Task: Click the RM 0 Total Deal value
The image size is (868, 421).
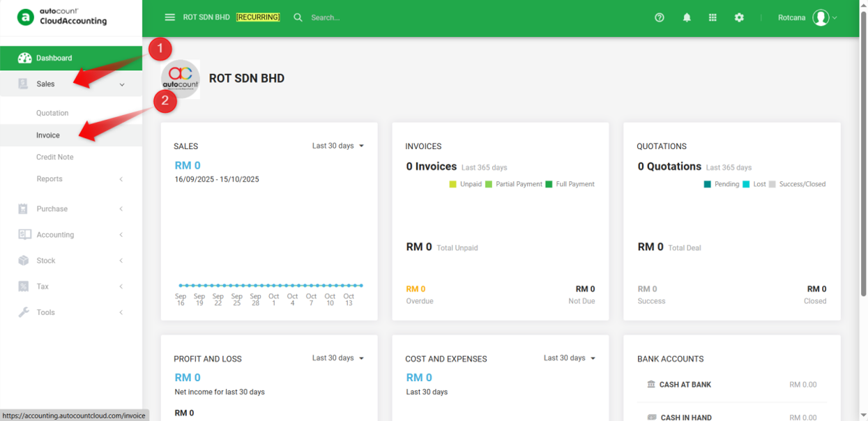Action: (650, 247)
